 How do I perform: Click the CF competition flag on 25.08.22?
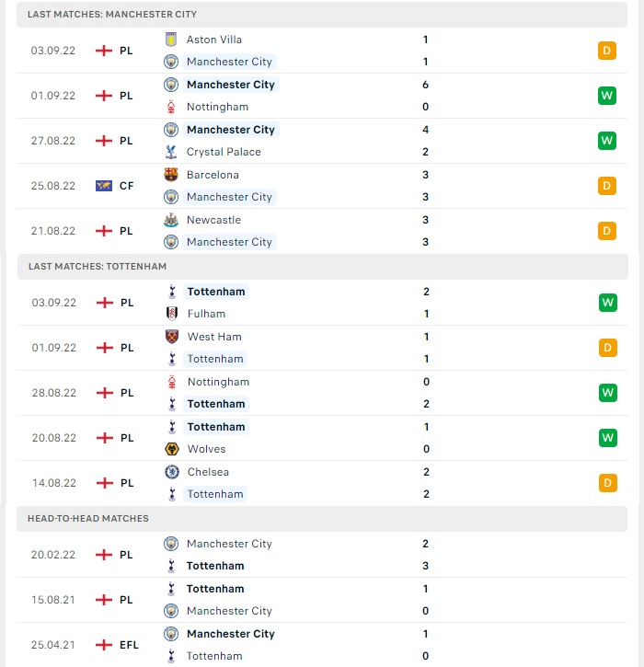[x=104, y=186]
